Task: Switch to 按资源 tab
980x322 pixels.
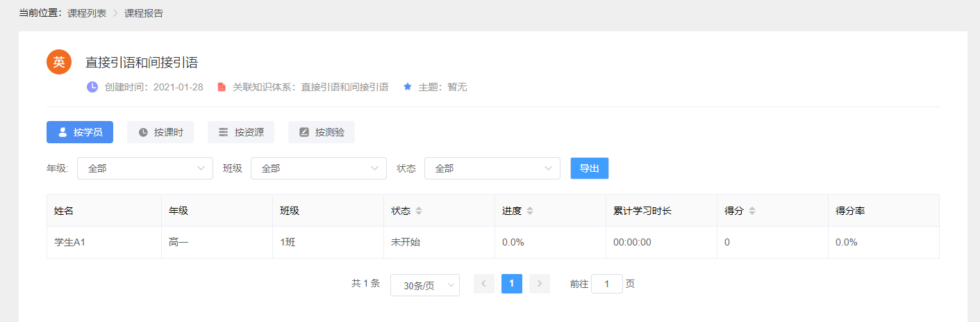Action: 241,132
